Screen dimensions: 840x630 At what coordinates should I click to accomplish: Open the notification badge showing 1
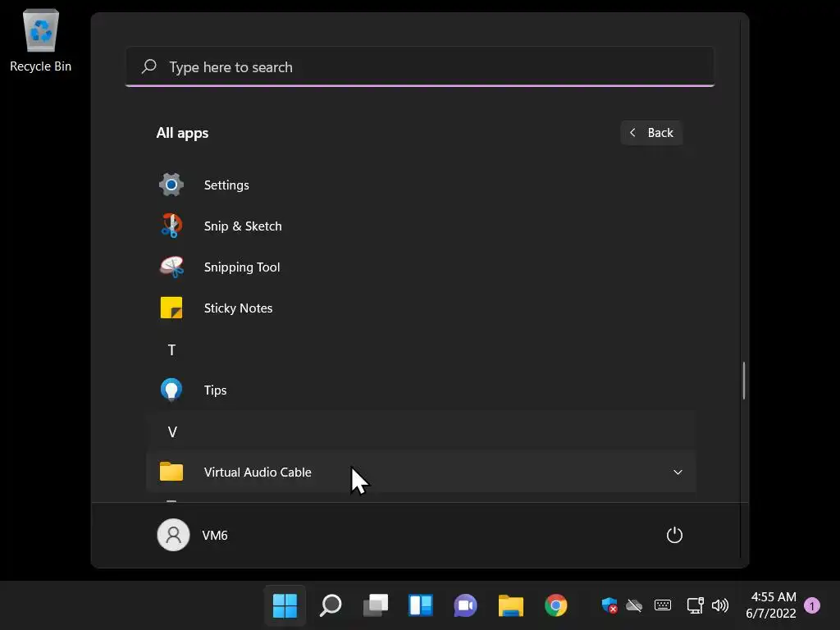tap(812, 605)
